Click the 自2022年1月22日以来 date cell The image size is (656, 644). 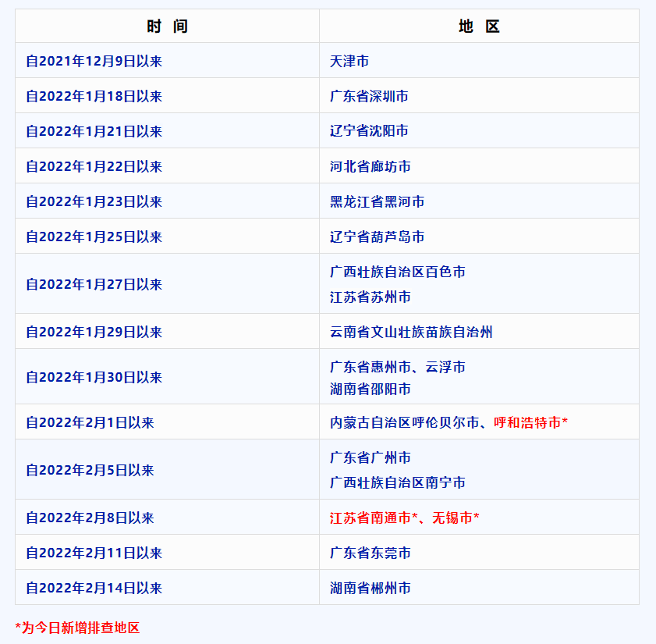(x=167, y=166)
